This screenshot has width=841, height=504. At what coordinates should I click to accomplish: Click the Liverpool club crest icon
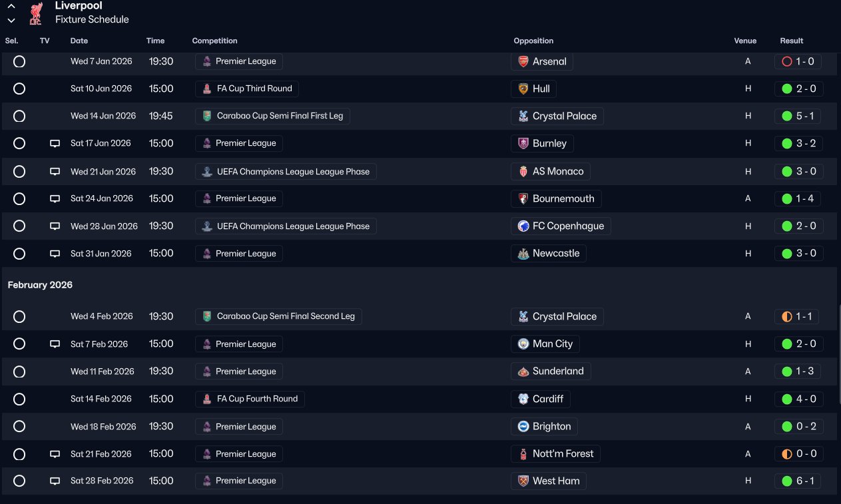(36, 13)
